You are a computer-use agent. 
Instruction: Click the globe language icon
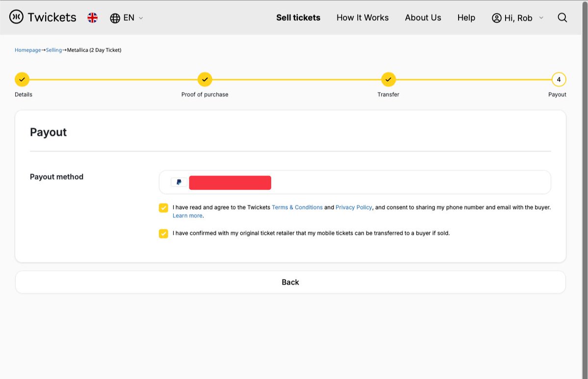point(115,18)
